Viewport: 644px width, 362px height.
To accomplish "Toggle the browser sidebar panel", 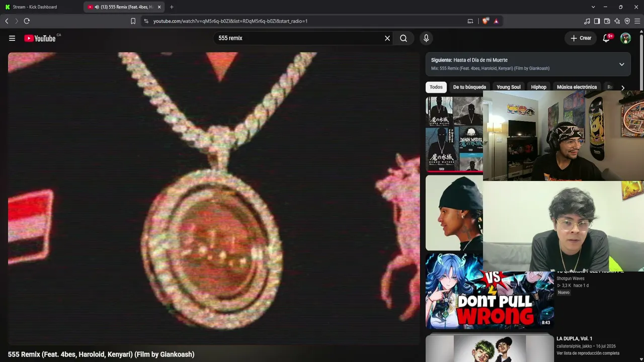I will (x=597, y=21).
